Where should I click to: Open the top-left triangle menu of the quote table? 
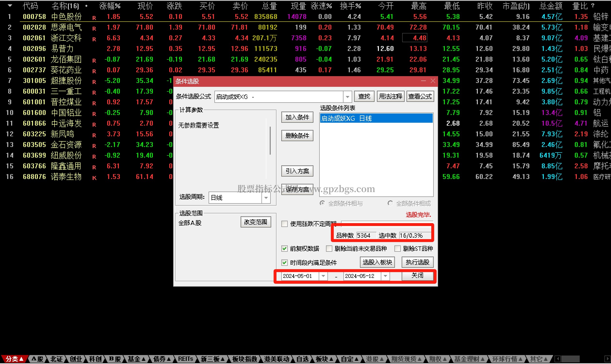(9, 5)
